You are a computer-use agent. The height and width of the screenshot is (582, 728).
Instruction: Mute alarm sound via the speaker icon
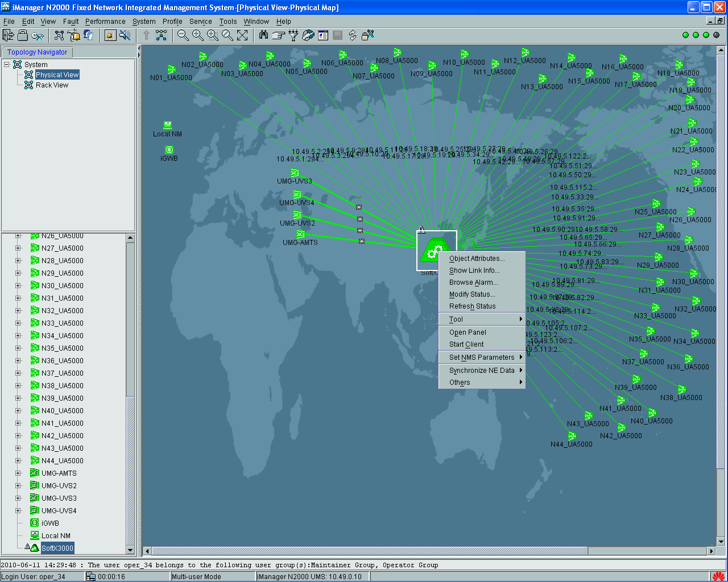125,35
